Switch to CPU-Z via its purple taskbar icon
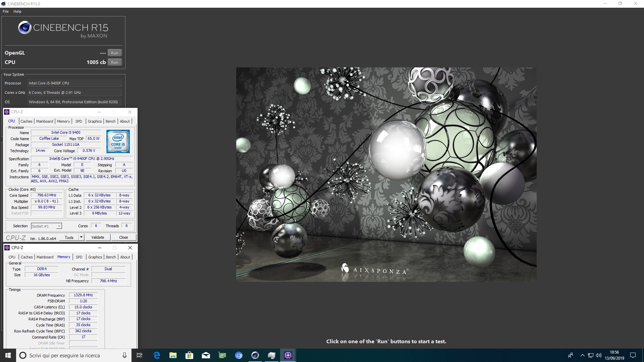This screenshot has height=362, width=644. coord(288,355)
